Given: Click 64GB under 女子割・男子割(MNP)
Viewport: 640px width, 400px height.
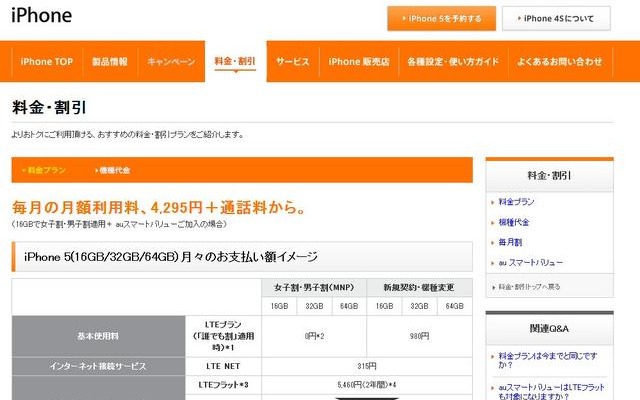Looking at the screenshot, I should 349,306.
